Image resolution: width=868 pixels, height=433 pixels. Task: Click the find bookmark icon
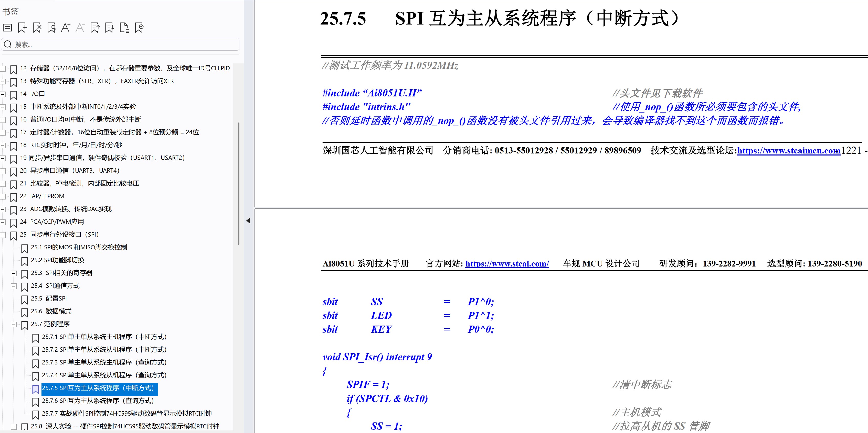(51, 28)
